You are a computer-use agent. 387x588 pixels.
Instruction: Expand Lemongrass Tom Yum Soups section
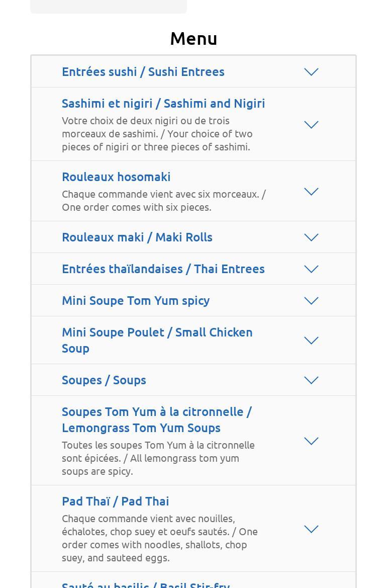156,419
